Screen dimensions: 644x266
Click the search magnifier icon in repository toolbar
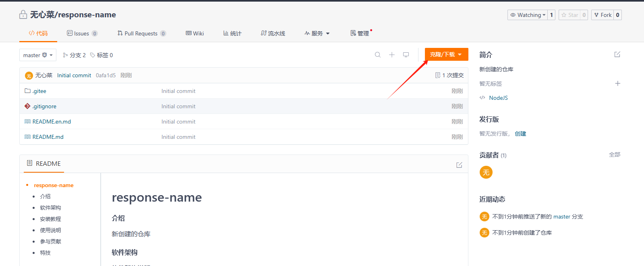[378, 55]
